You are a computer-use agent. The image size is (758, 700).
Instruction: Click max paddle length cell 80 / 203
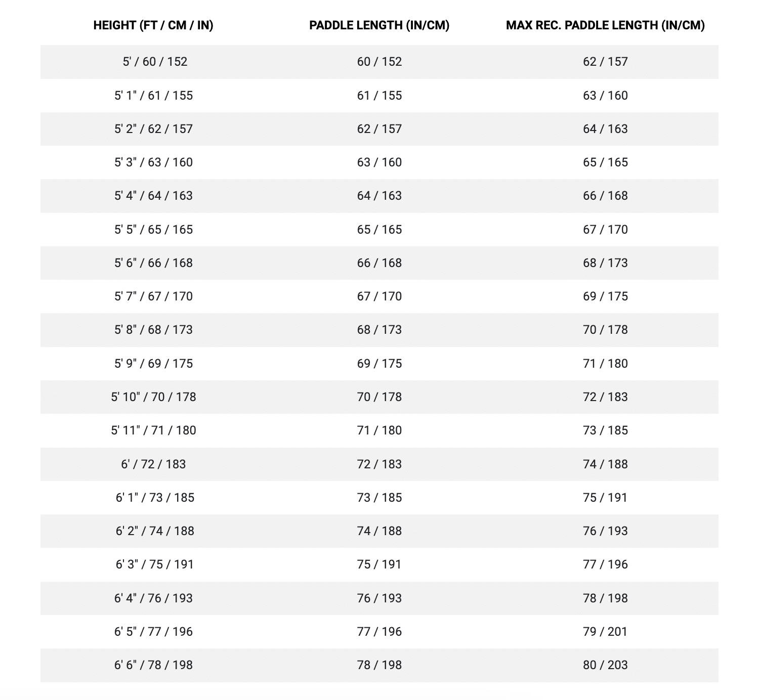tap(605, 665)
